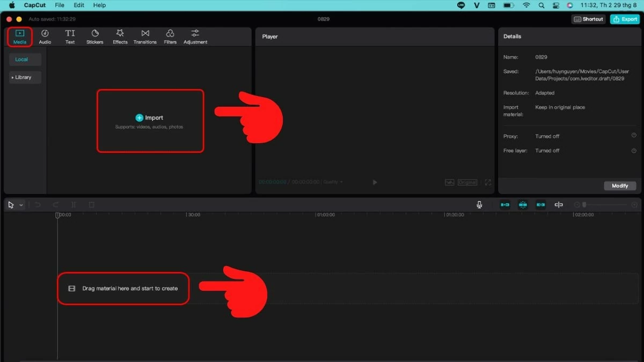This screenshot has width=644, height=362.
Task: Open the Stickers panel
Action: (94, 36)
